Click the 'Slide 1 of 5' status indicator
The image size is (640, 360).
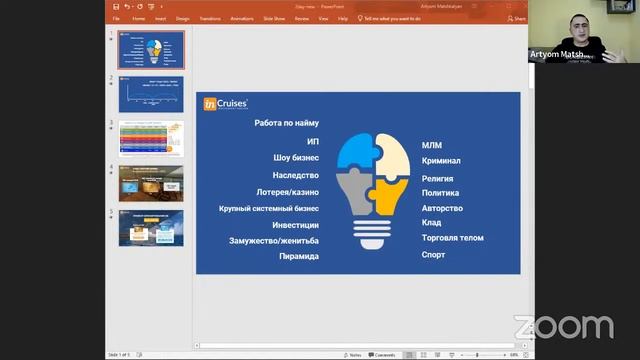(119, 355)
